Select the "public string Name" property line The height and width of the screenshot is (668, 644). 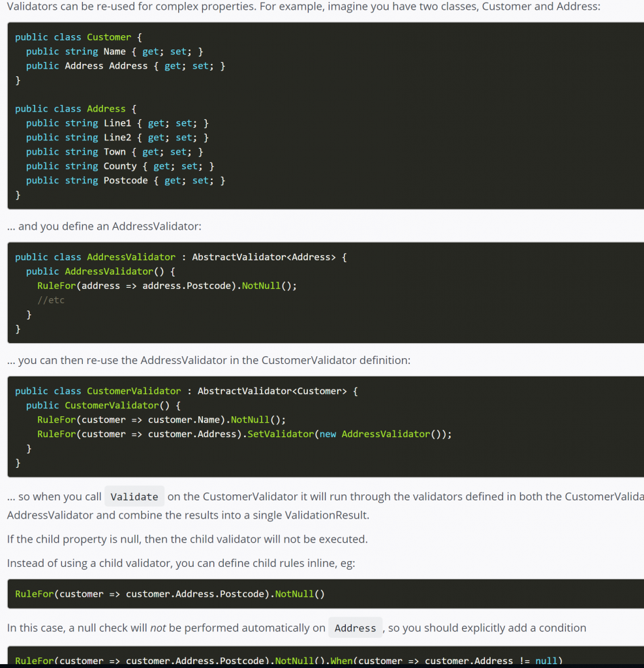115,52
